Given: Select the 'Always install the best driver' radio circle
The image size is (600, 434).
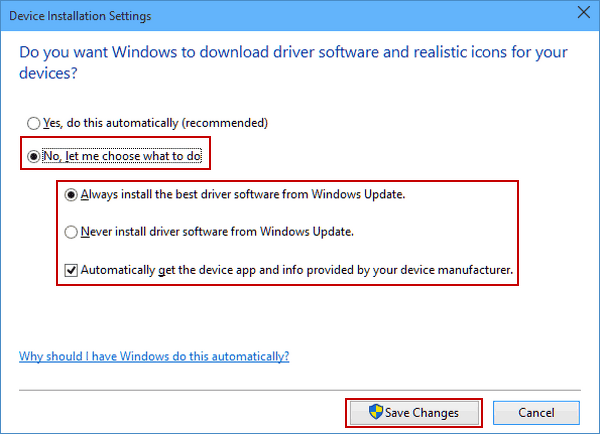Looking at the screenshot, I should [70, 195].
